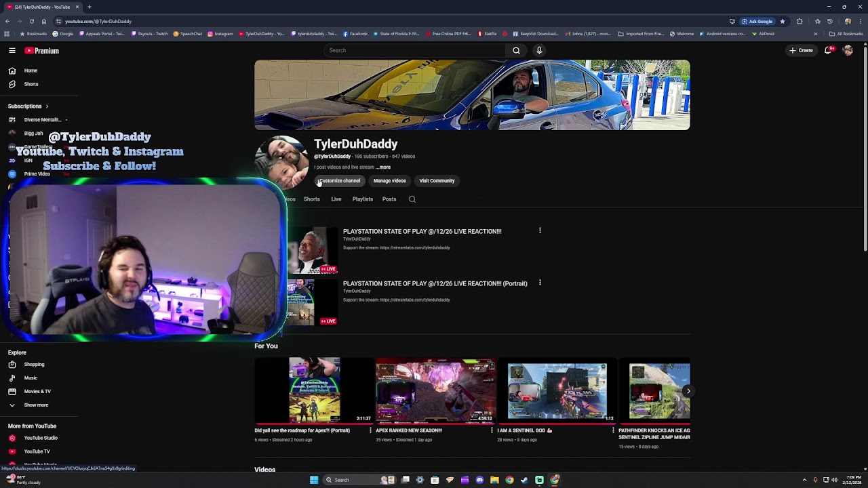Image resolution: width=868 pixels, height=488 pixels.
Task: Open browser extensions puzzle icon
Action: point(800,21)
